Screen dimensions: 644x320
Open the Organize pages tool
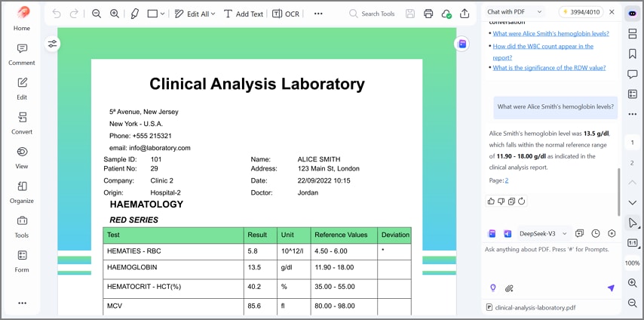pos(22,192)
